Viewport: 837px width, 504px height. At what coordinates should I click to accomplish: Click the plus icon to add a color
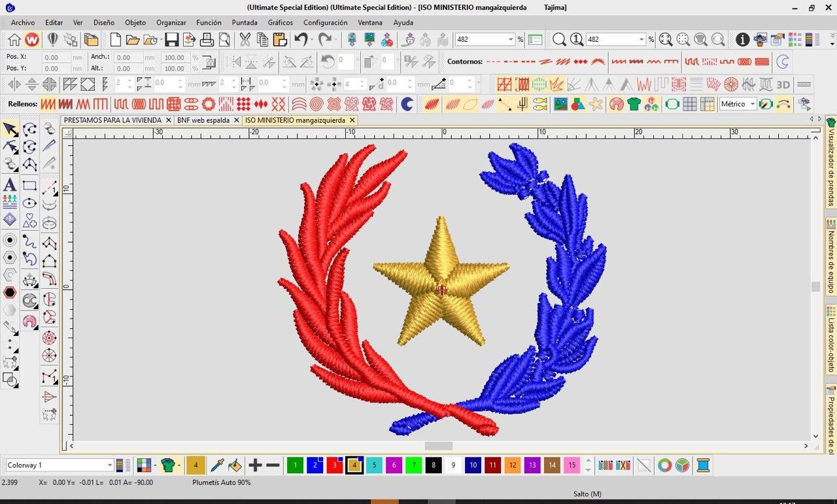[x=255, y=465]
